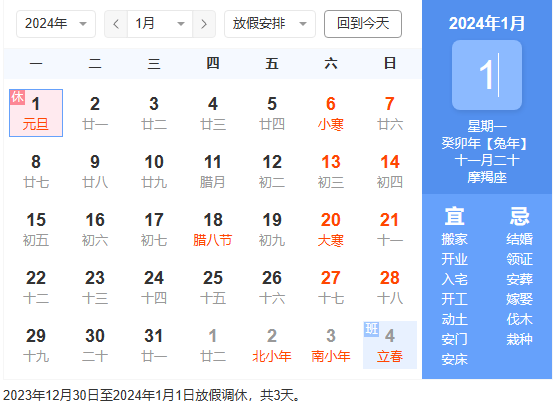Select January 27 十七
The height and width of the screenshot is (407, 558).
[x=331, y=287]
